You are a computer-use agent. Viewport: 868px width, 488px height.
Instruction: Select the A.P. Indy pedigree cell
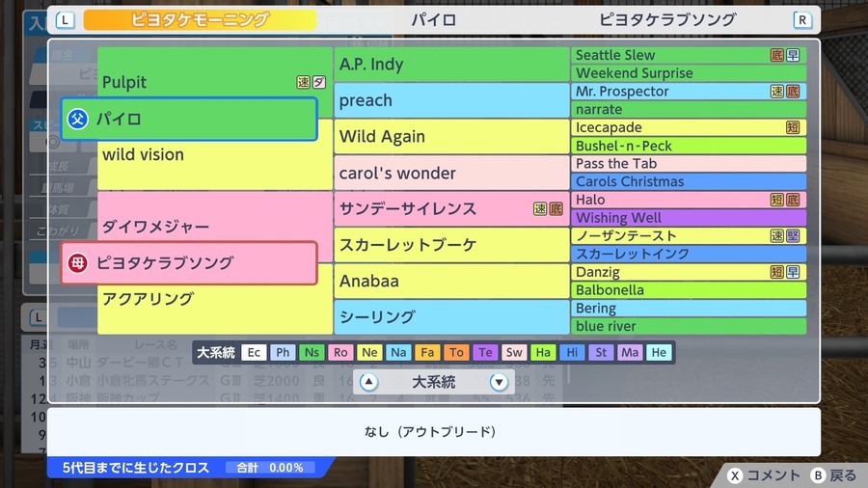point(451,65)
